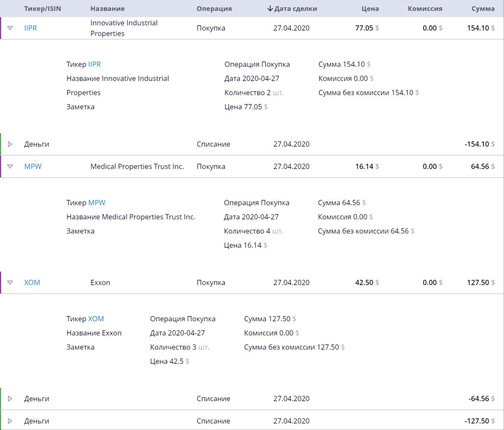Sort by Дата сделки column header
The width and height of the screenshot is (504, 430).
coord(296,9)
